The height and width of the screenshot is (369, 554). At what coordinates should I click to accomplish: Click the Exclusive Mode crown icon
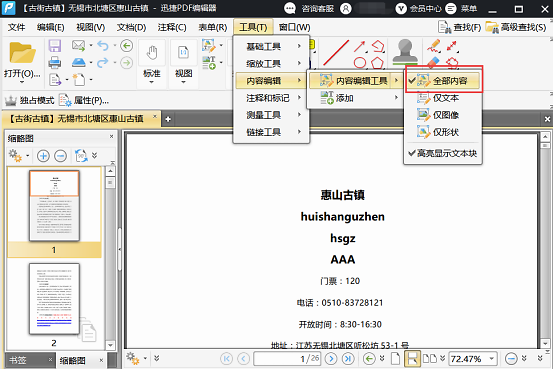pos(11,101)
